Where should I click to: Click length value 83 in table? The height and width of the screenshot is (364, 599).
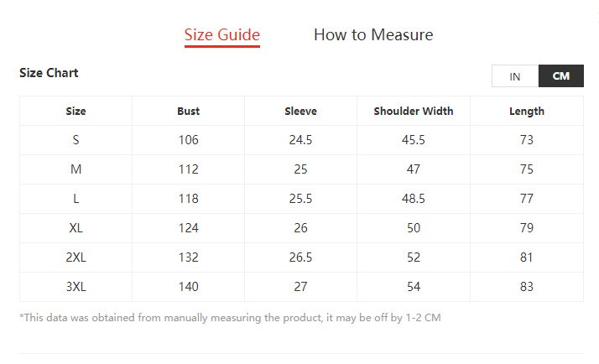click(x=527, y=287)
